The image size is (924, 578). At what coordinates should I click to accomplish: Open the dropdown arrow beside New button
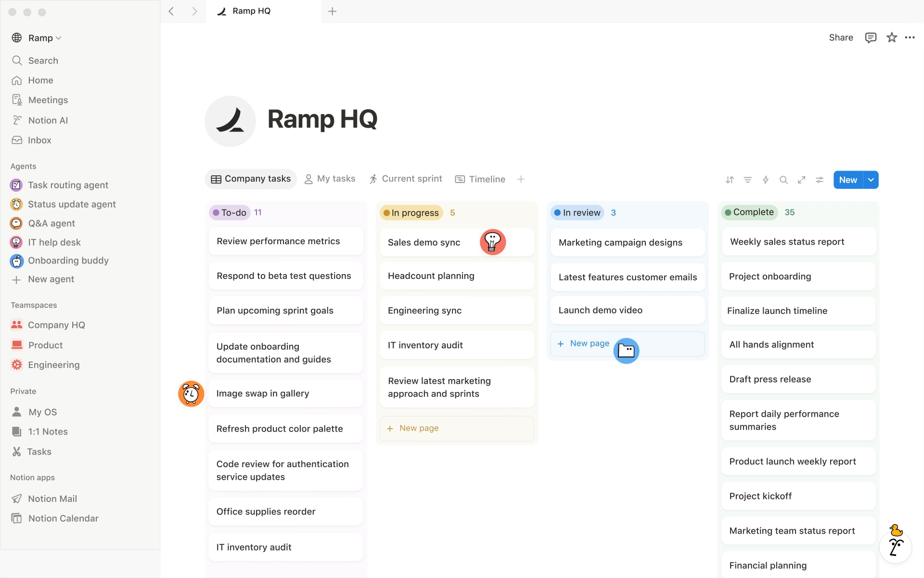click(871, 180)
